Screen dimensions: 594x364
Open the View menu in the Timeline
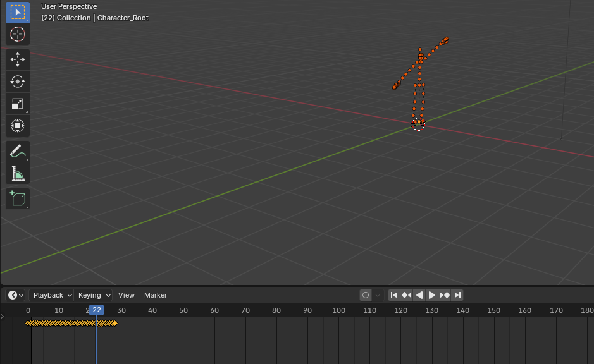point(126,295)
